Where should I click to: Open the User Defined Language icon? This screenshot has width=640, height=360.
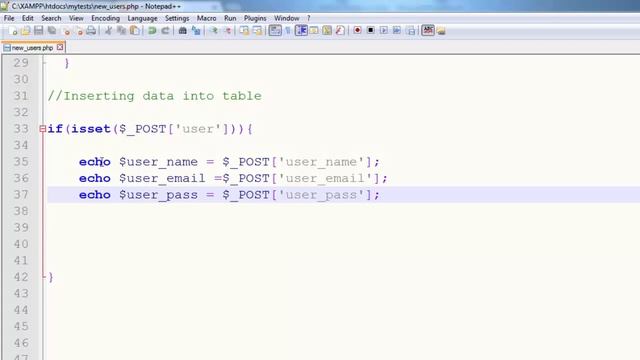(314, 31)
